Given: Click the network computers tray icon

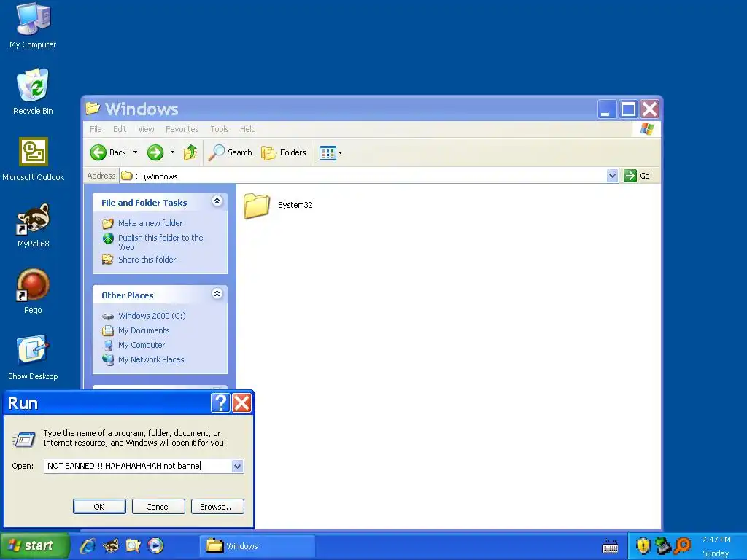Looking at the screenshot, I should click(663, 546).
